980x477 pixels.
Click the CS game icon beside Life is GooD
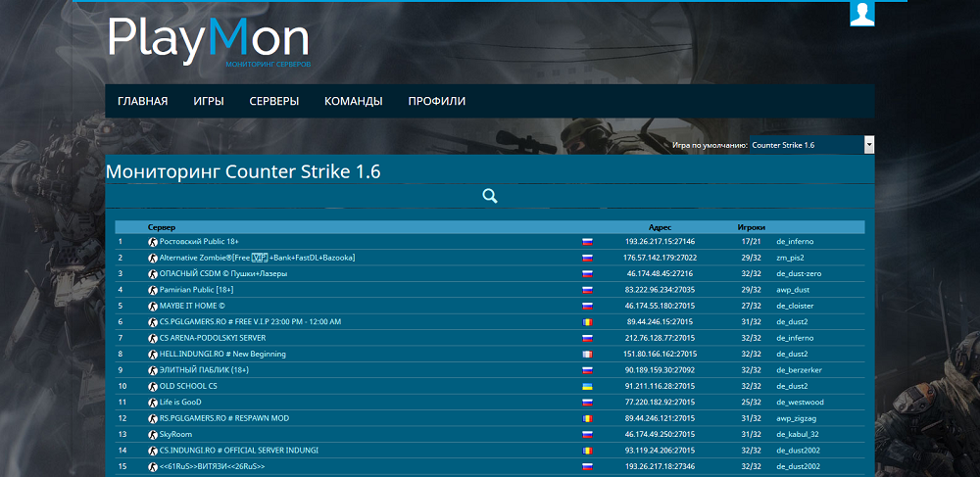153,402
